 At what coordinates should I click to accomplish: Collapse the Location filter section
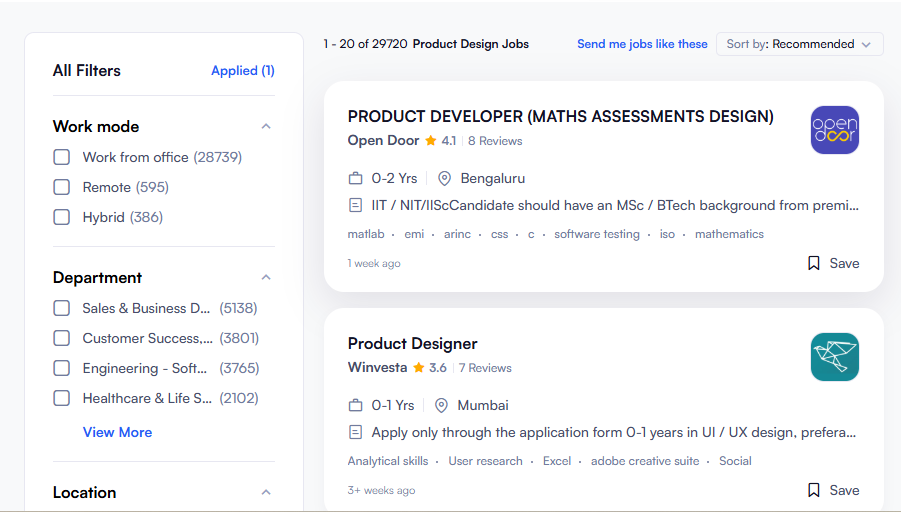tap(266, 492)
